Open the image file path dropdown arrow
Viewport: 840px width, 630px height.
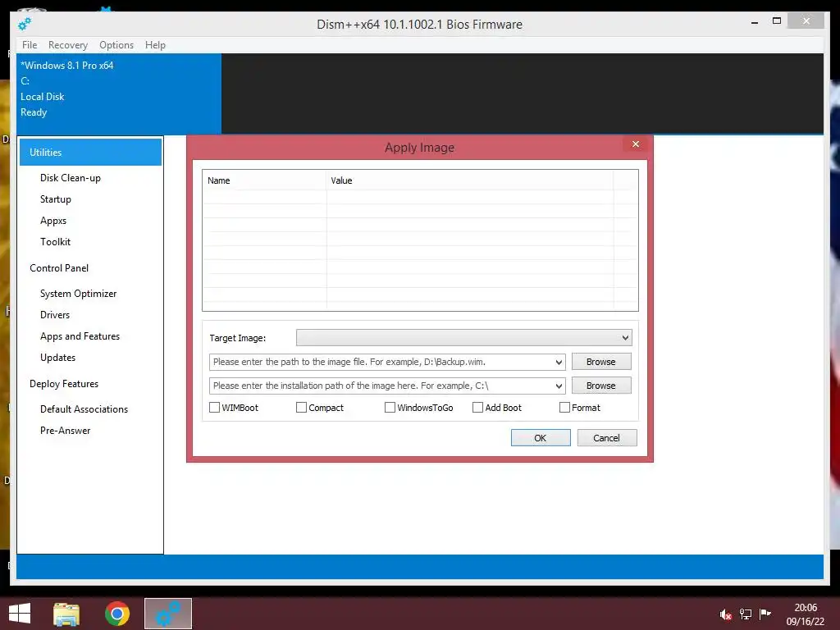[x=558, y=362]
